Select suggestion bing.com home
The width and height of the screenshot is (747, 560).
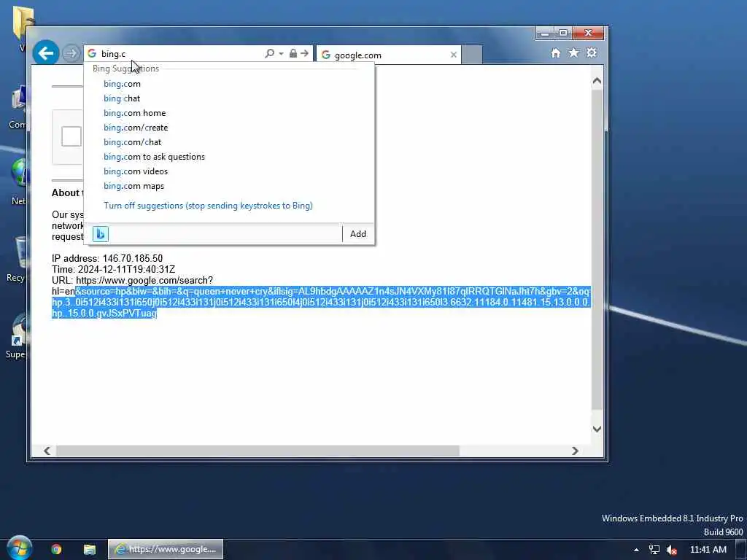click(x=135, y=113)
